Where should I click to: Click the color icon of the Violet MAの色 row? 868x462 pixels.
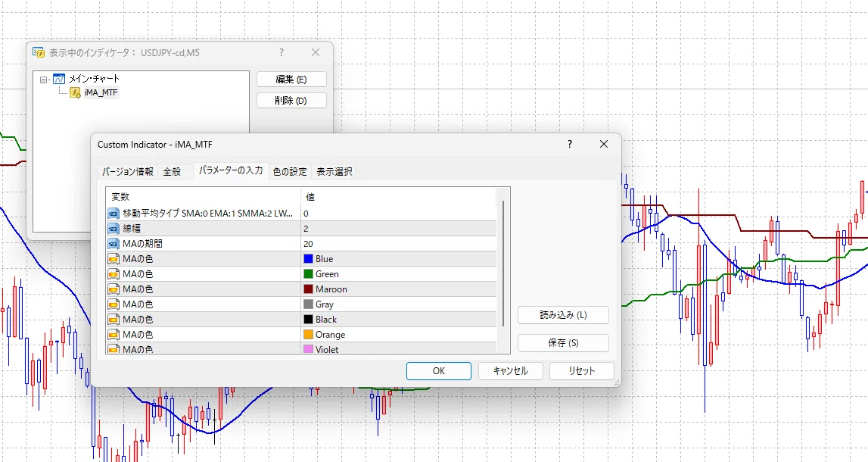[x=113, y=349]
